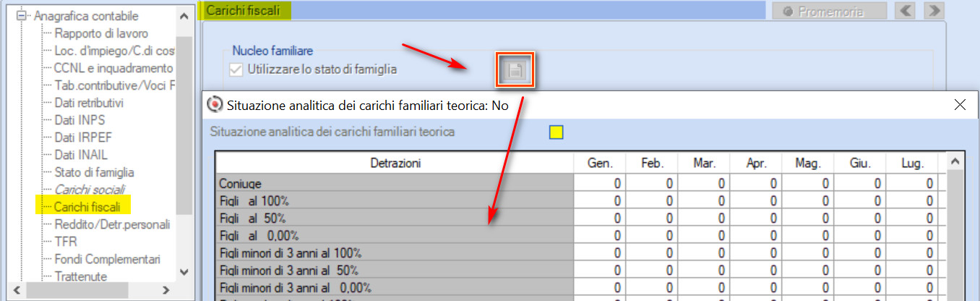Image resolution: width=980 pixels, height=301 pixels.
Task: Select Rapporto di lavoro in tree
Action: click(x=101, y=33)
